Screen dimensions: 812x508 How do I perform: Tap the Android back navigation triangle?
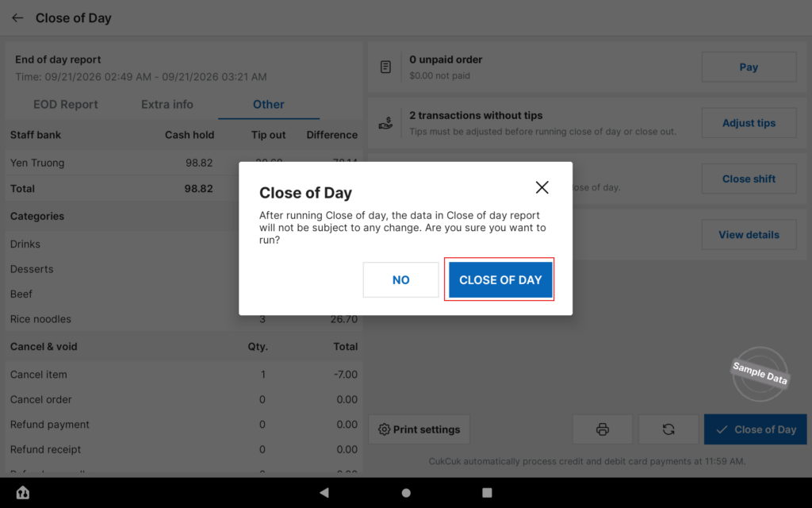coord(324,492)
